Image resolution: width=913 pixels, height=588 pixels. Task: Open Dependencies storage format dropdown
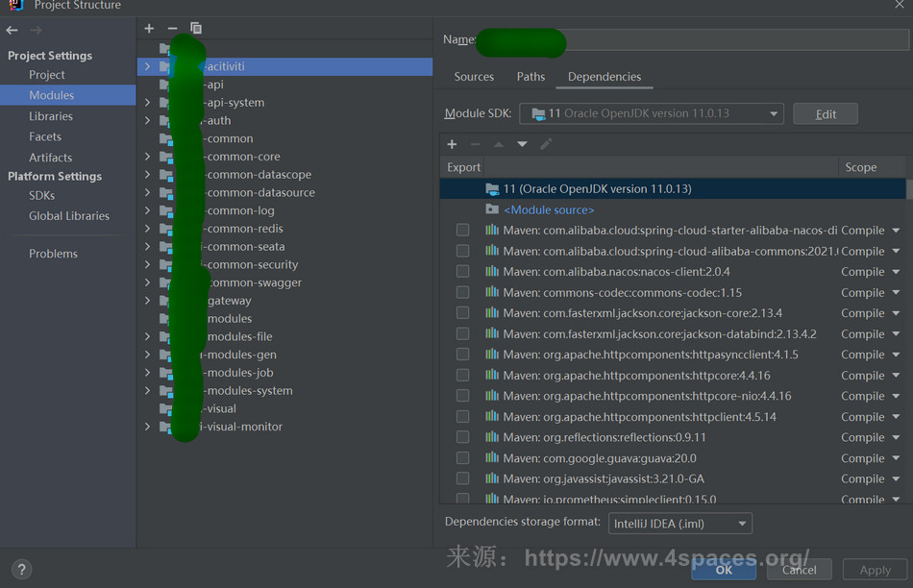tap(680, 524)
